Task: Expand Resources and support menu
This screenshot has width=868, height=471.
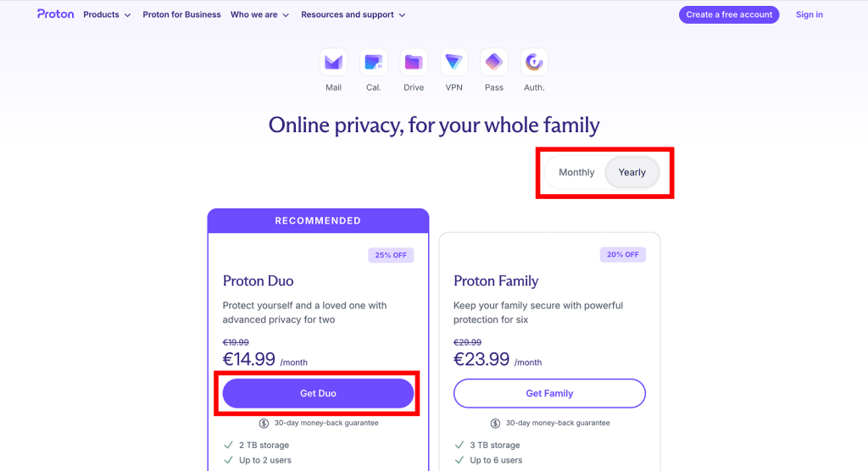Action: (353, 14)
